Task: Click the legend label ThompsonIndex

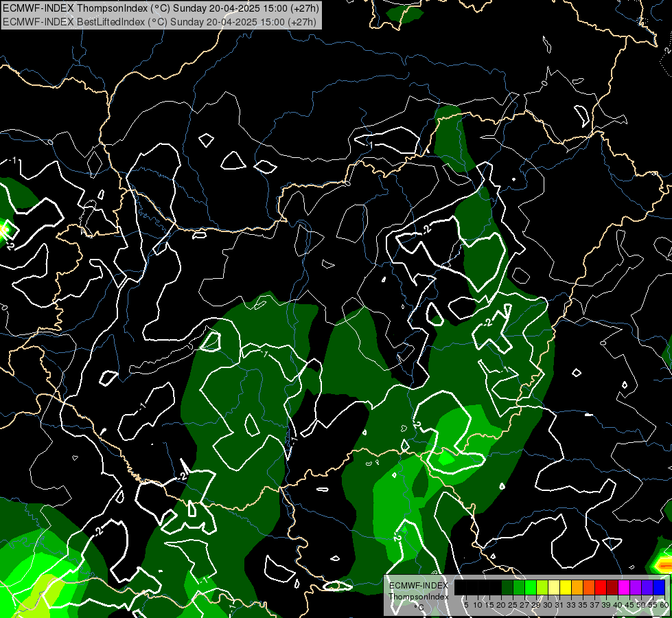Action: click(418, 597)
